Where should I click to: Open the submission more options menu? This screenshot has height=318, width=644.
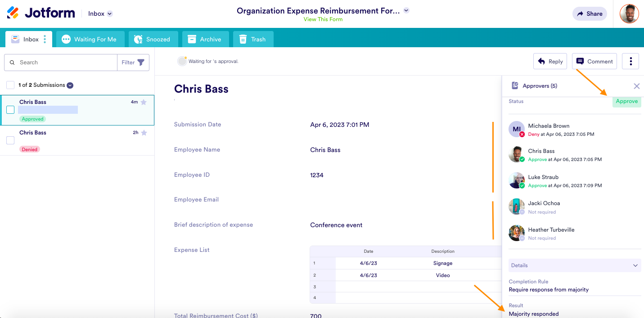click(630, 62)
